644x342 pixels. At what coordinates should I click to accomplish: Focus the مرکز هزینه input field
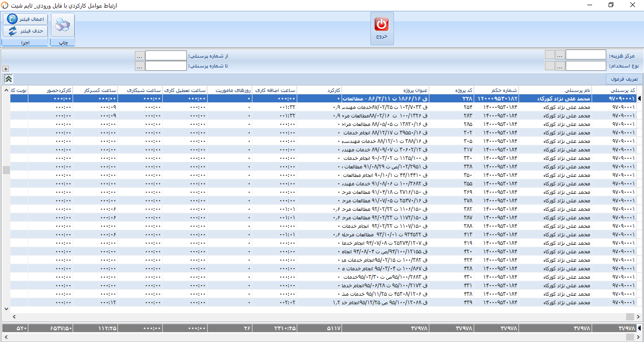pyautogui.click(x=585, y=55)
